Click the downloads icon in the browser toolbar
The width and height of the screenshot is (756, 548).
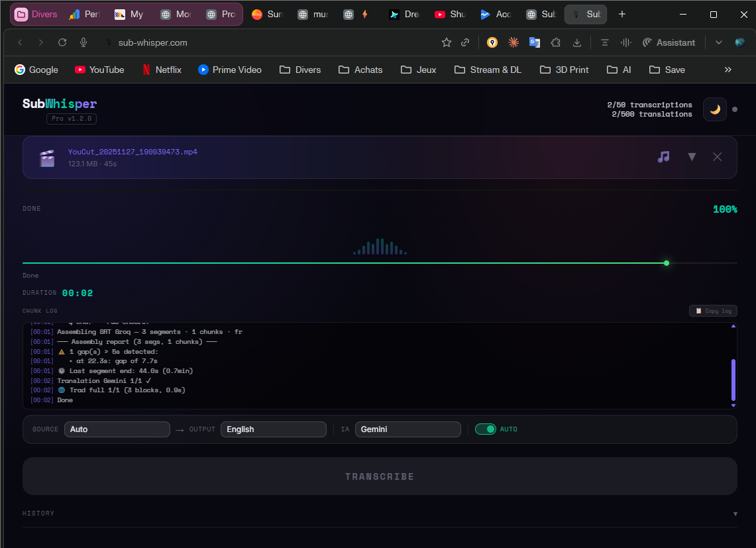pos(576,42)
